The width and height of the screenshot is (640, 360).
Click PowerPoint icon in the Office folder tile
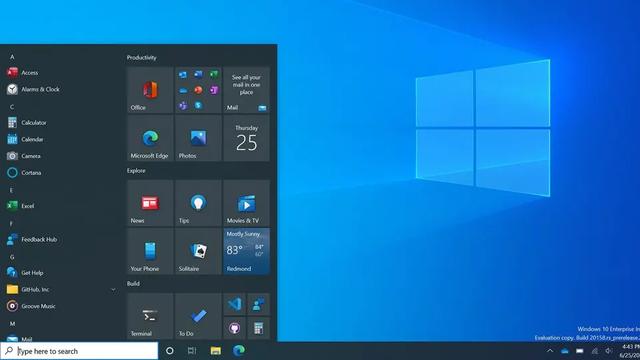(198, 90)
